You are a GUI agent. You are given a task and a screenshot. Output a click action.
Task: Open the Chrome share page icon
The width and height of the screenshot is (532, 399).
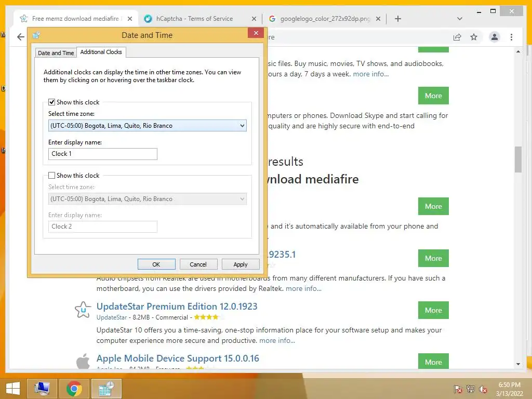[457, 37]
